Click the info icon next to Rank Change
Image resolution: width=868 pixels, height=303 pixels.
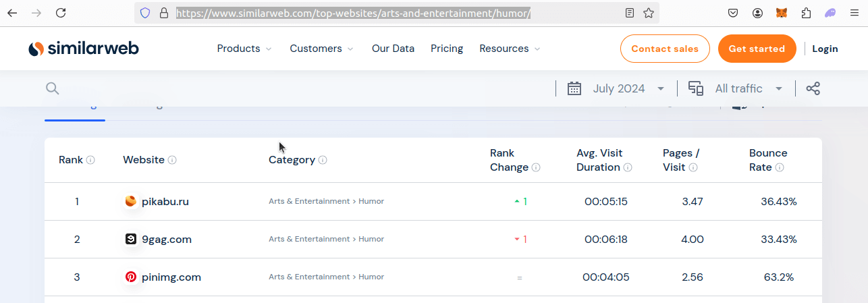pyautogui.click(x=536, y=167)
